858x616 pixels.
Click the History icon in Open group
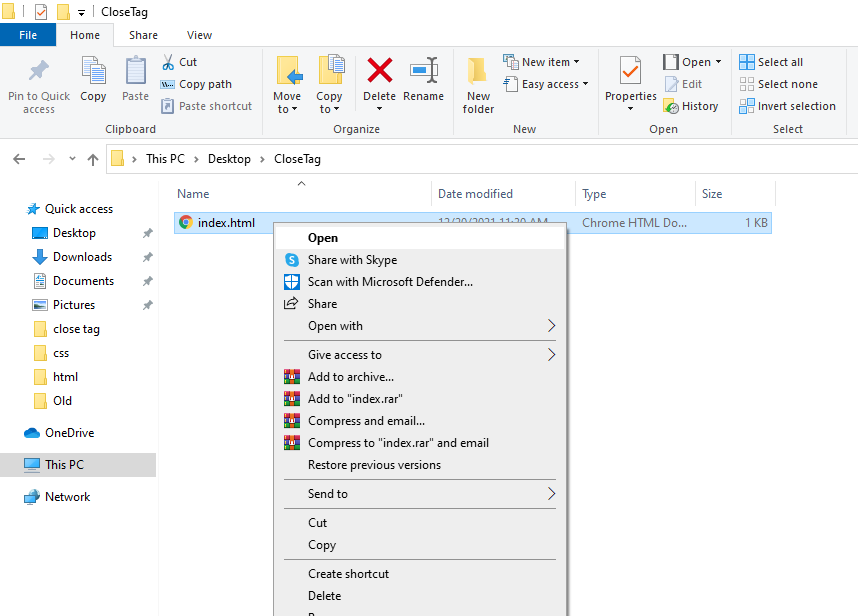671,106
